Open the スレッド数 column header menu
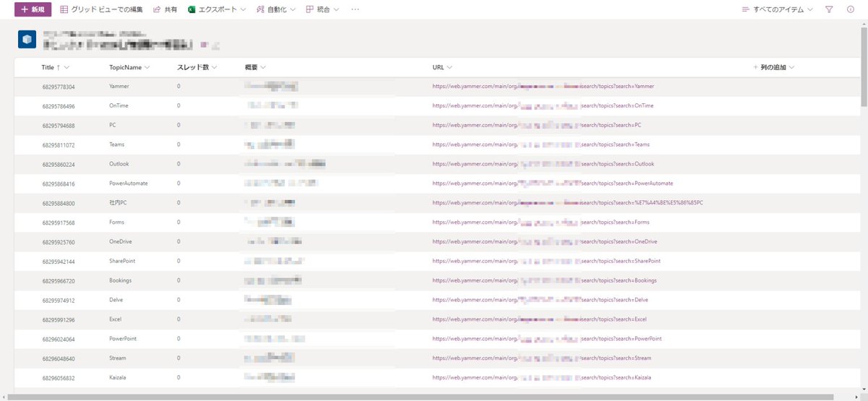The image size is (868, 401). click(197, 67)
